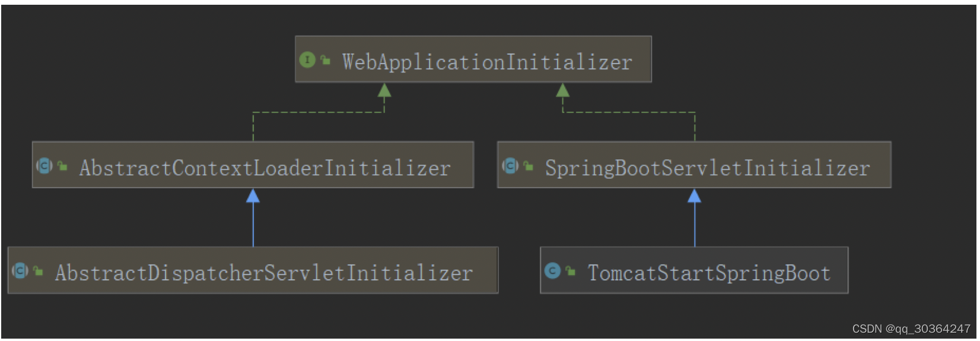The width and height of the screenshot is (980, 341).
Task: Click the class icon on AbstractDispatcherServletInitializer
Action: point(20,271)
